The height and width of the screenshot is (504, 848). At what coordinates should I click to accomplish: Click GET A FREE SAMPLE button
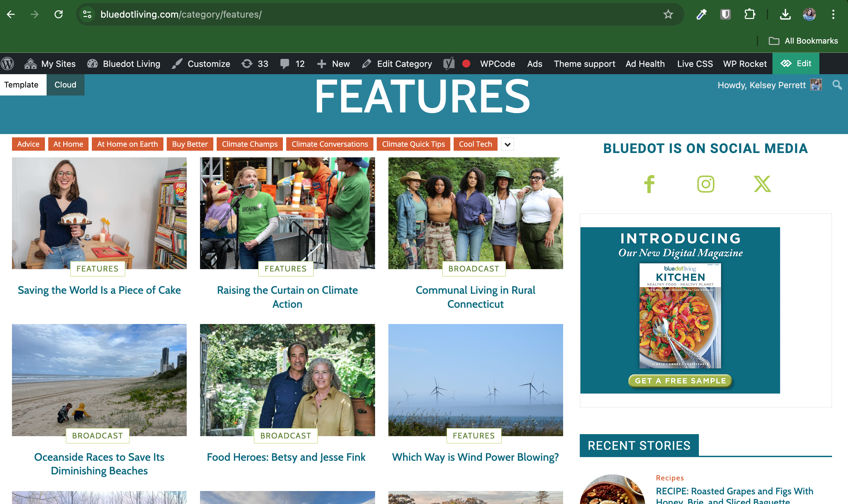pyautogui.click(x=680, y=381)
